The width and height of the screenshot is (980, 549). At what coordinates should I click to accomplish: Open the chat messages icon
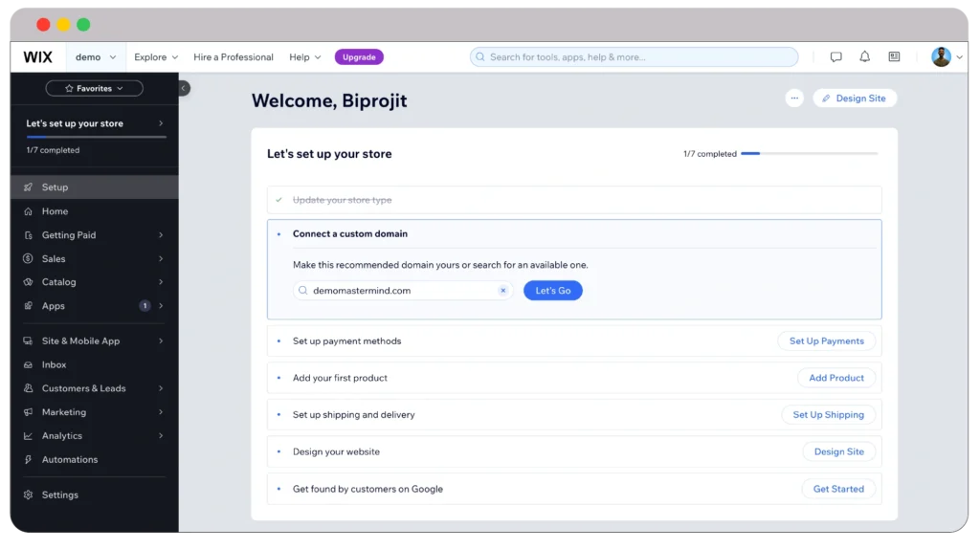(x=835, y=57)
